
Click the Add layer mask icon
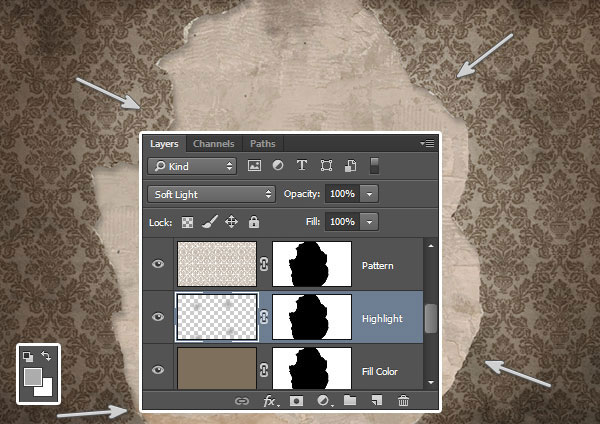296,401
